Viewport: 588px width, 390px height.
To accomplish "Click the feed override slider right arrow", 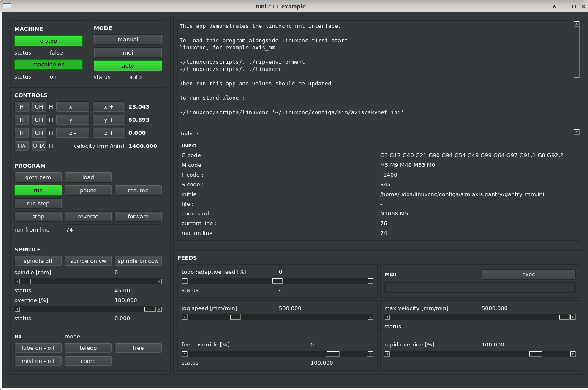I will click(370, 354).
